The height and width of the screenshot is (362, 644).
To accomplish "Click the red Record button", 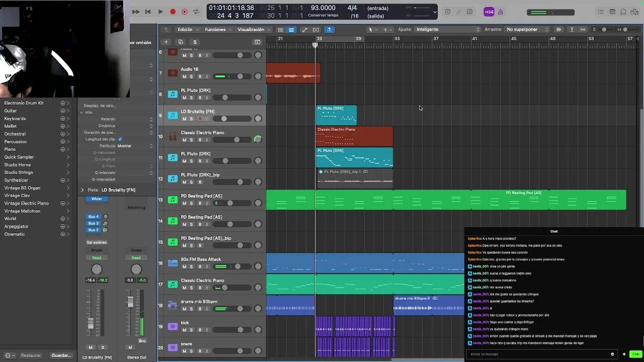I will pyautogui.click(x=173, y=12).
